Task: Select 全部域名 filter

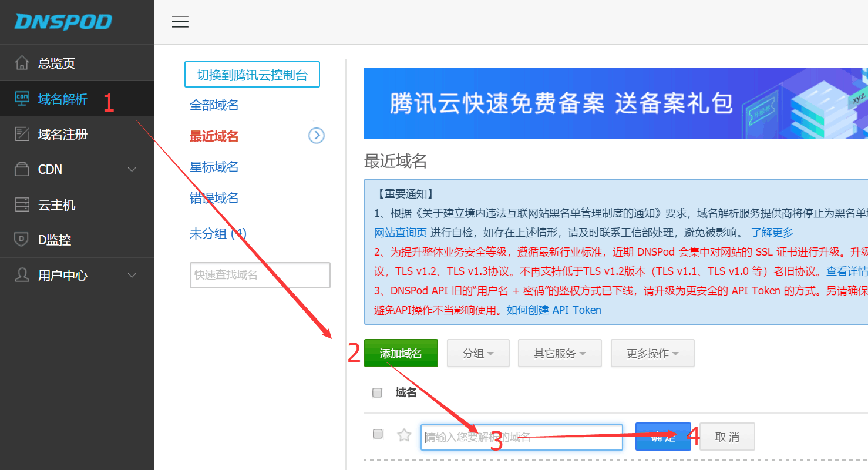Action: coord(214,105)
